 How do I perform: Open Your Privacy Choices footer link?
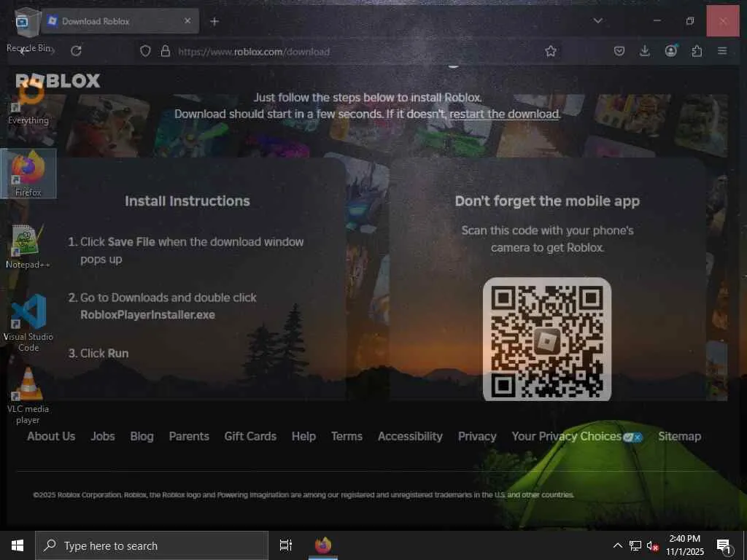[x=577, y=436]
